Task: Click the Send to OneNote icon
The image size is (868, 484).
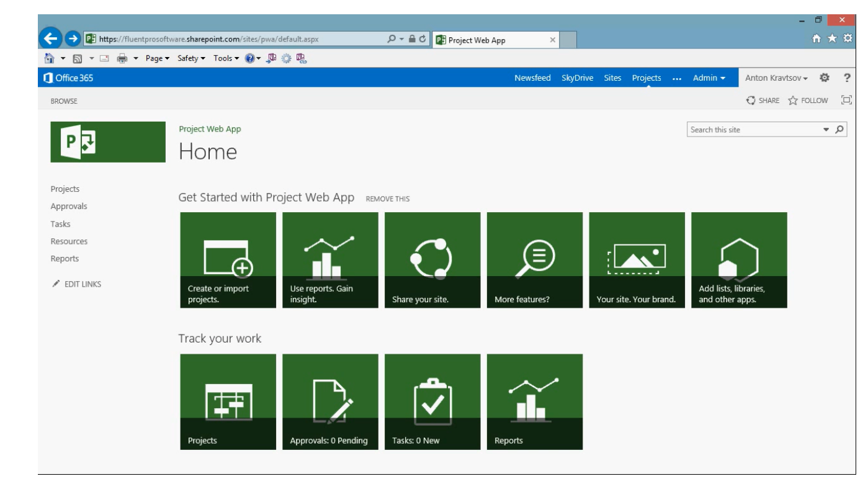Action: pyautogui.click(x=271, y=58)
